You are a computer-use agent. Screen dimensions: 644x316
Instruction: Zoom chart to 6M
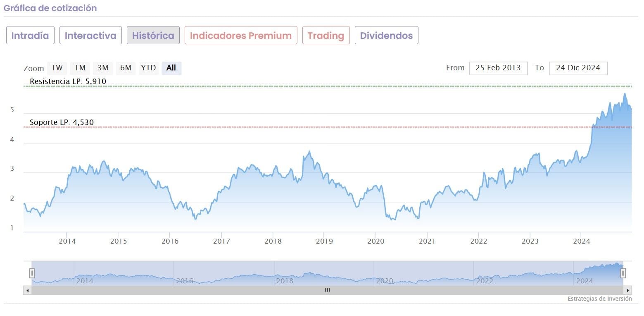point(126,68)
